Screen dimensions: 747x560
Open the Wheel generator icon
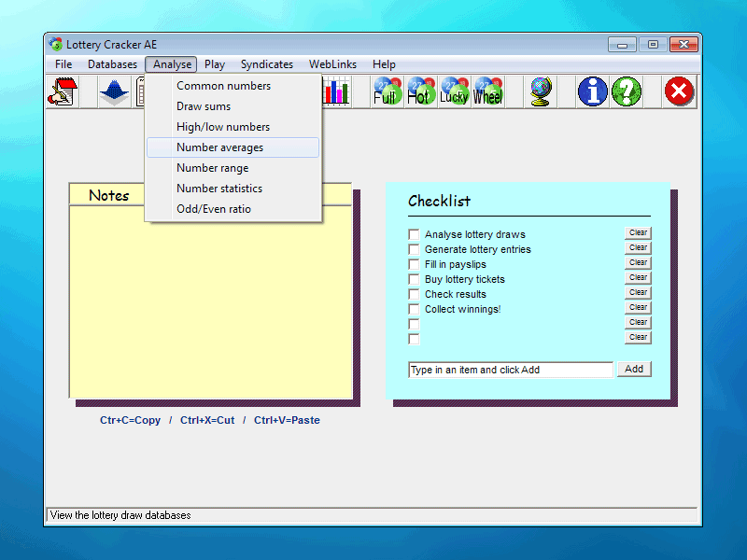(487, 91)
